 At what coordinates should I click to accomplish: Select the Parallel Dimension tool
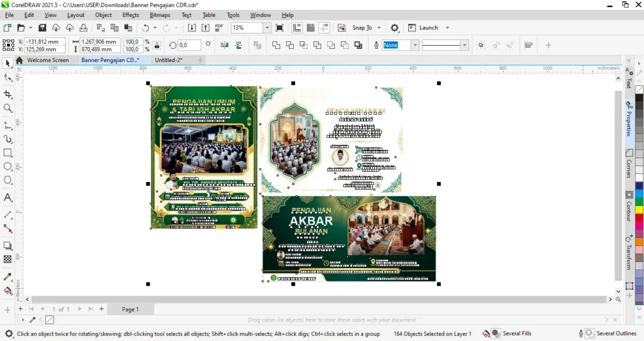coord(8,215)
